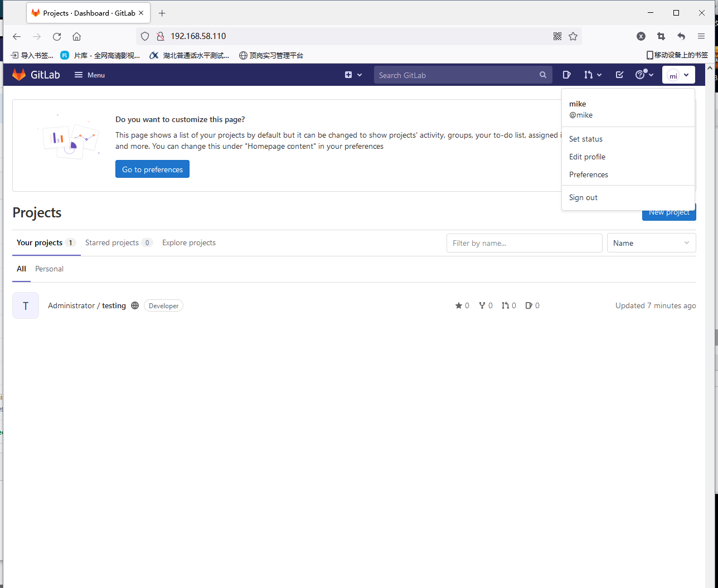Open Preferences from user menu
This screenshot has height=588, width=718.
click(x=588, y=174)
